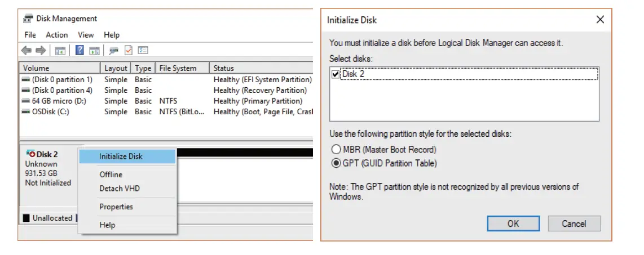The image size is (644, 255).
Task: Select MBR (Master Boot Record) option
Action: 337,150
